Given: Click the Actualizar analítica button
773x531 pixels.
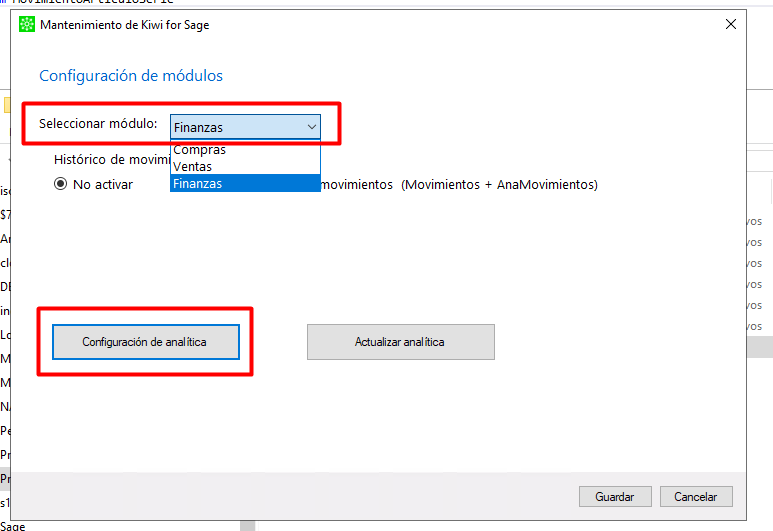Looking at the screenshot, I should 400,342.
